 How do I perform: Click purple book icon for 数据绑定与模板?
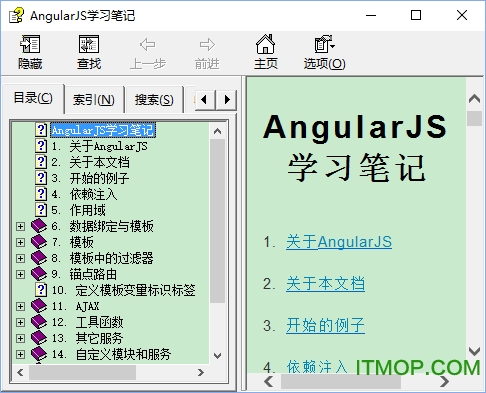[39, 226]
